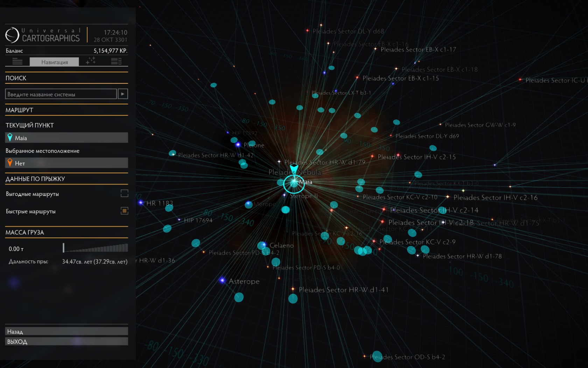Open the info list tab icon
Viewport: 588px width, 368px height.
coord(17,62)
